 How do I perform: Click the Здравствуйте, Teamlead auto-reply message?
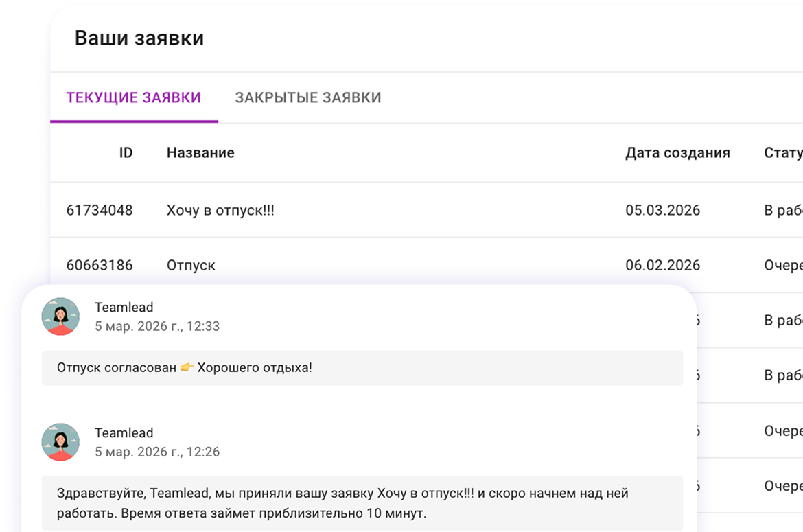[x=362, y=503]
